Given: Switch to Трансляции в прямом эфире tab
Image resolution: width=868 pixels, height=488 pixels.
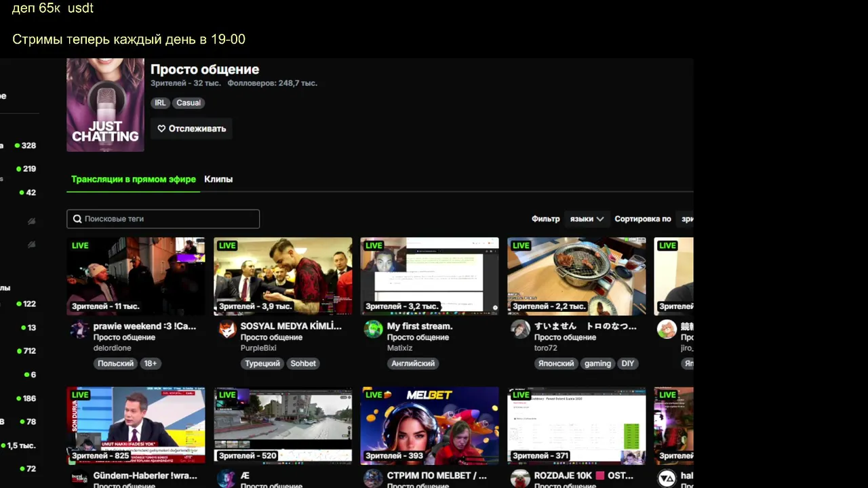Looking at the screenshot, I should [x=134, y=180].
